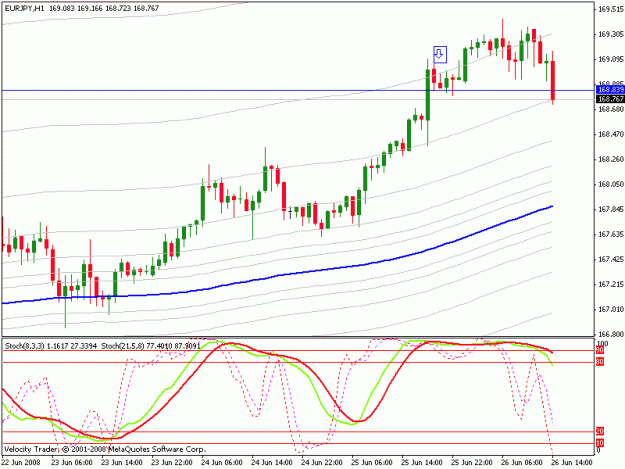Click the 24 Jun 14:00 time axis label
625x469 pixels.
pyautogui.click(x=272, y=462)
